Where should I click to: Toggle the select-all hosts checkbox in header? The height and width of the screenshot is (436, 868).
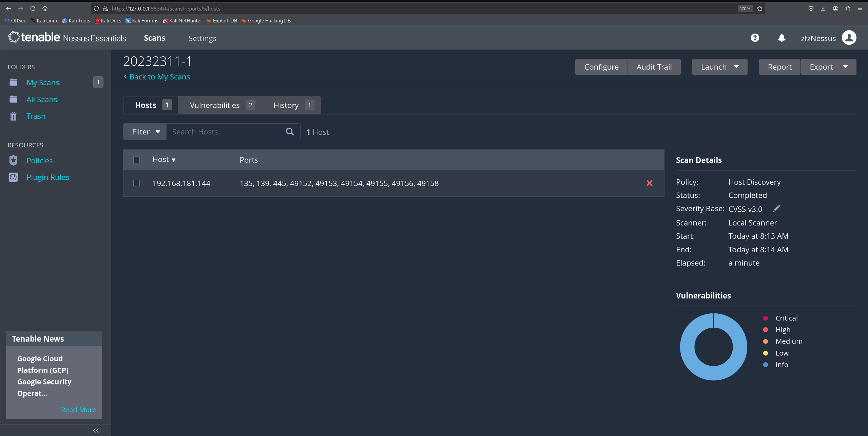point(136,160)
